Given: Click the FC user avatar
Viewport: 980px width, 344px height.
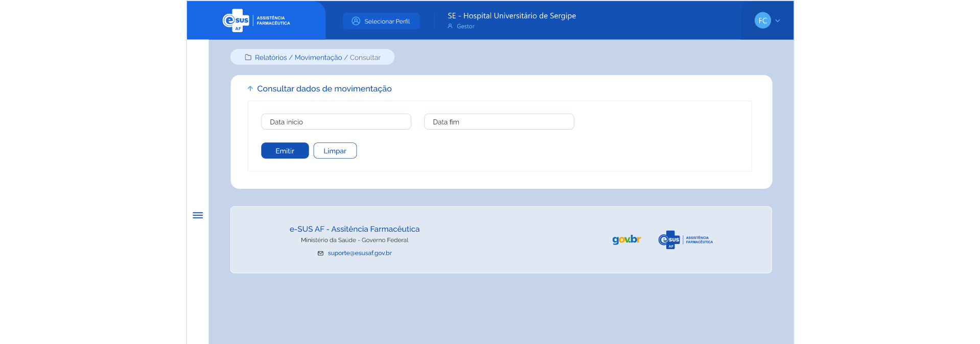Looking at the screenshot, I should (762, 20).
